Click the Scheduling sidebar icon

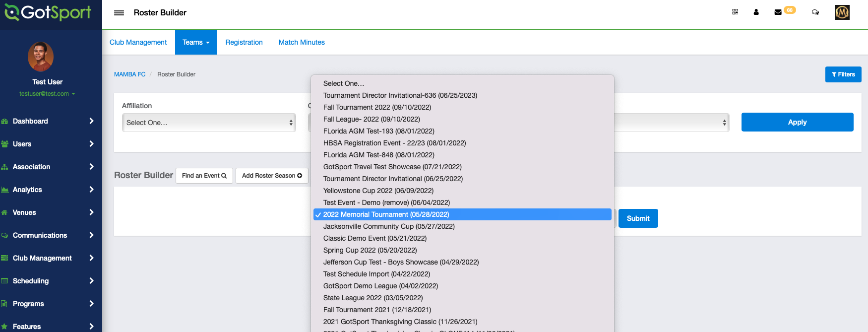pyautogui.click(x=5, y=281)
